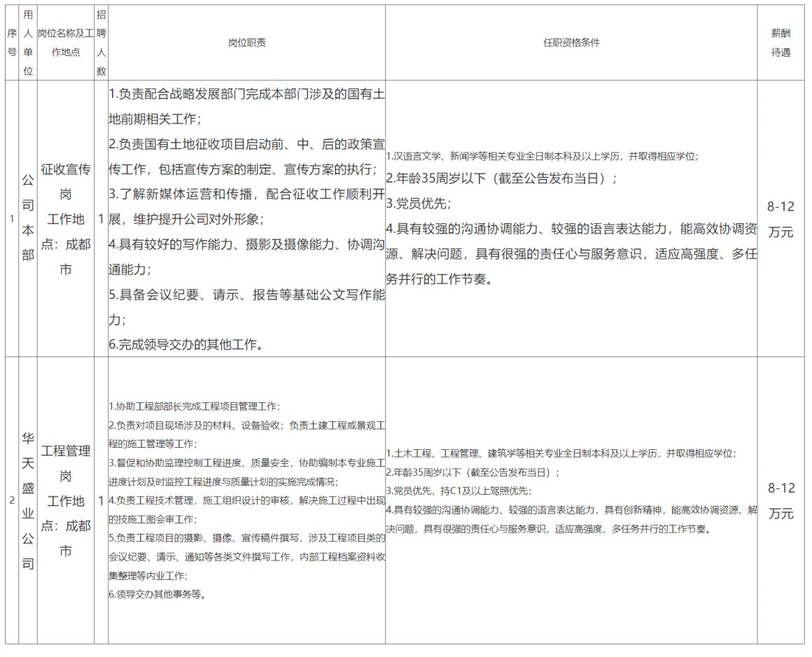The width and height of the screenshot is (812, 657).
Task: Select duty line "5.负责工程项目的摄影、摄像"
Action: click(247, 556)
